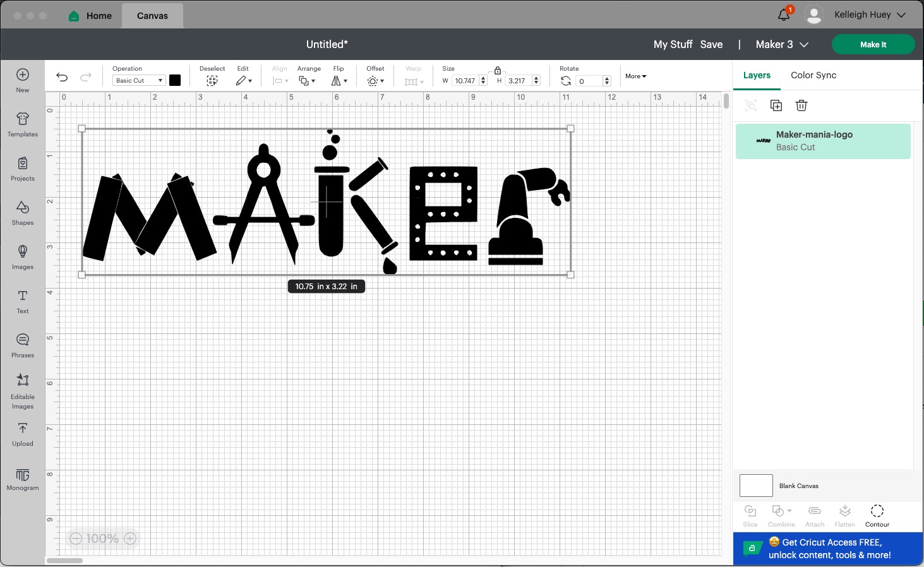The image size is (924, 567).
Task: Zoom out with the minus button
Action: click(76, 539)
